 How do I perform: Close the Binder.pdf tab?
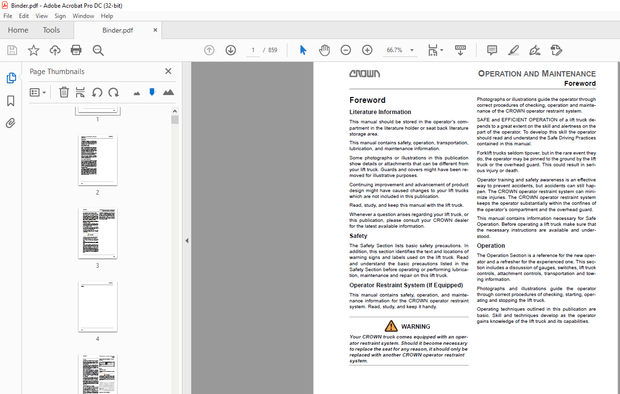click(155, 30)
